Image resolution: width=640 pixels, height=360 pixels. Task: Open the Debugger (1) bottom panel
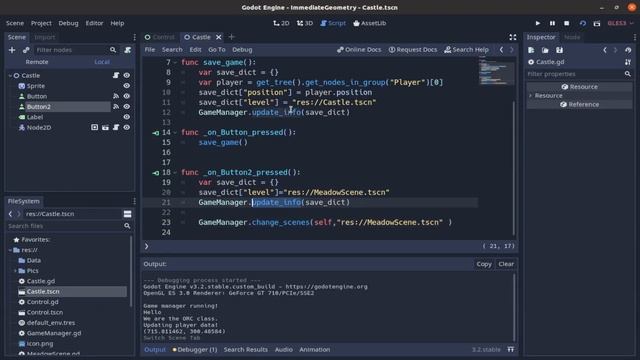pos(195,349)
